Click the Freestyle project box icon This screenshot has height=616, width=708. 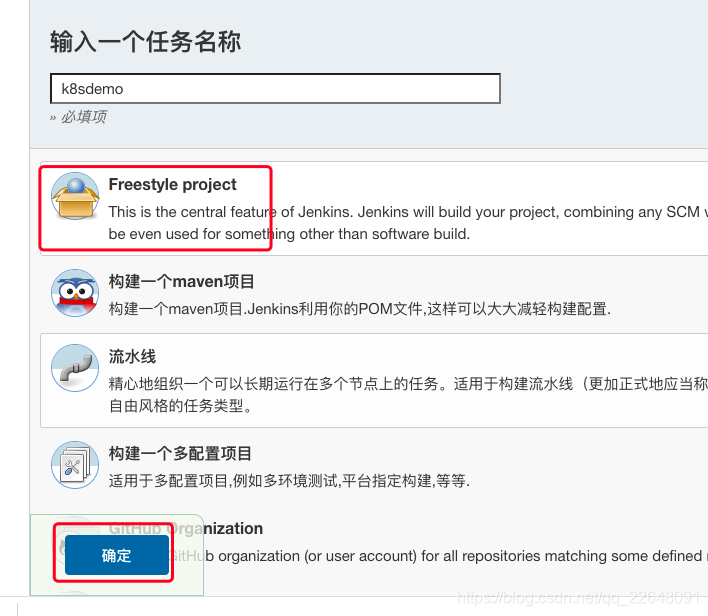[75, 196]
